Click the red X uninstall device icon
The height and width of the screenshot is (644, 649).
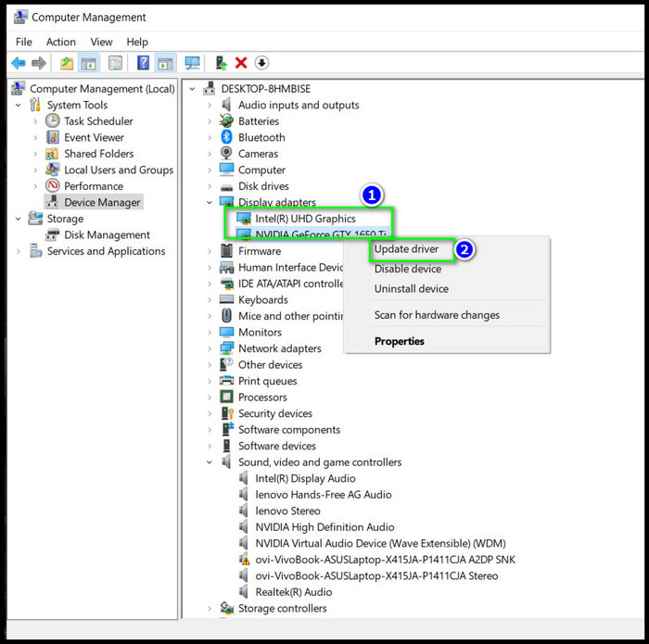(x=241, y=63)
